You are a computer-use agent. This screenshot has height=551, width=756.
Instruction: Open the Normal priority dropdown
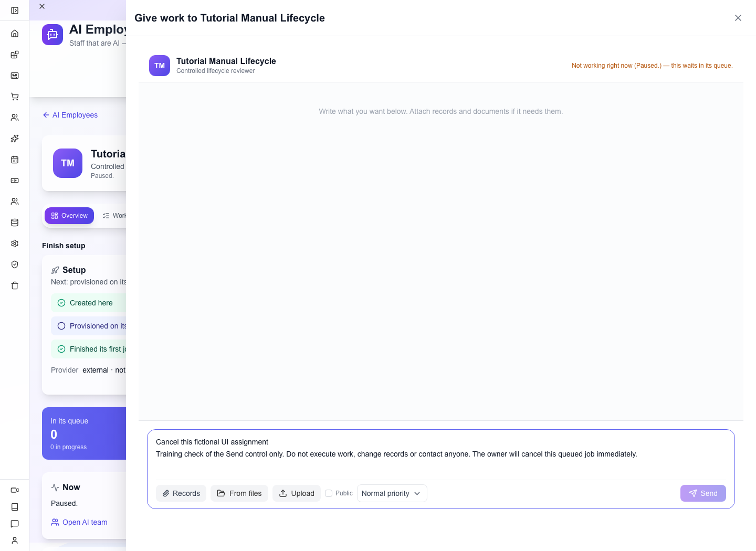click(x=392, y=493)
